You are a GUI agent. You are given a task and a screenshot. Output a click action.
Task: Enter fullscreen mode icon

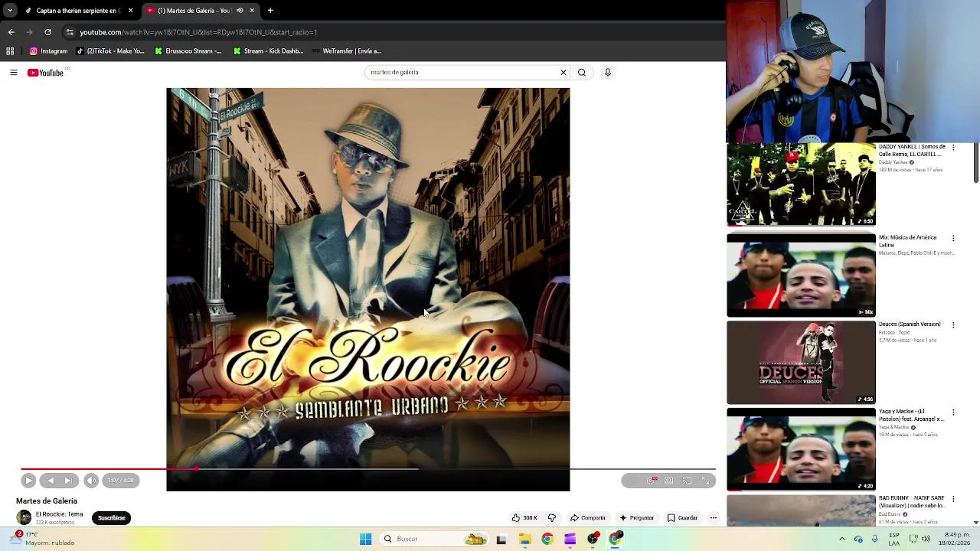pos(705,481)
